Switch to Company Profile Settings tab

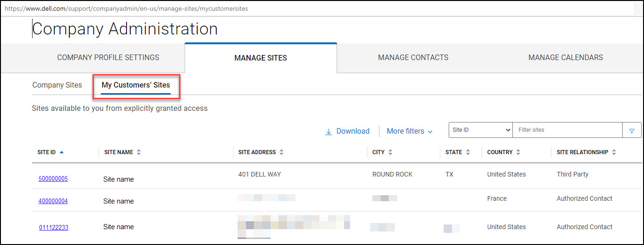point(108,58)
